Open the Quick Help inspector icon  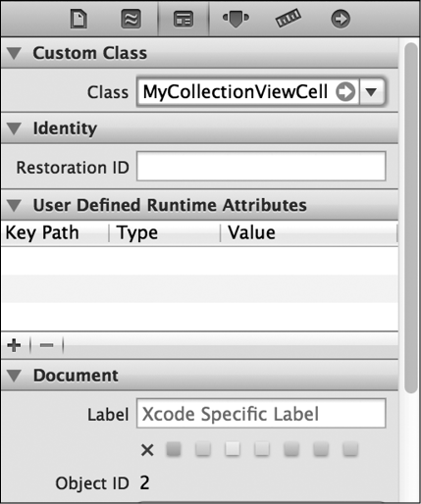tap(131, 19)
